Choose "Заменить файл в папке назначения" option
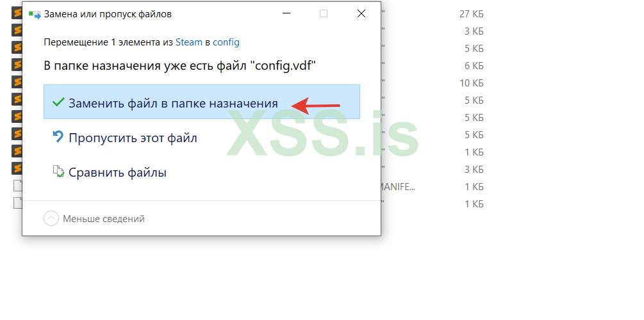 point(202,102)
